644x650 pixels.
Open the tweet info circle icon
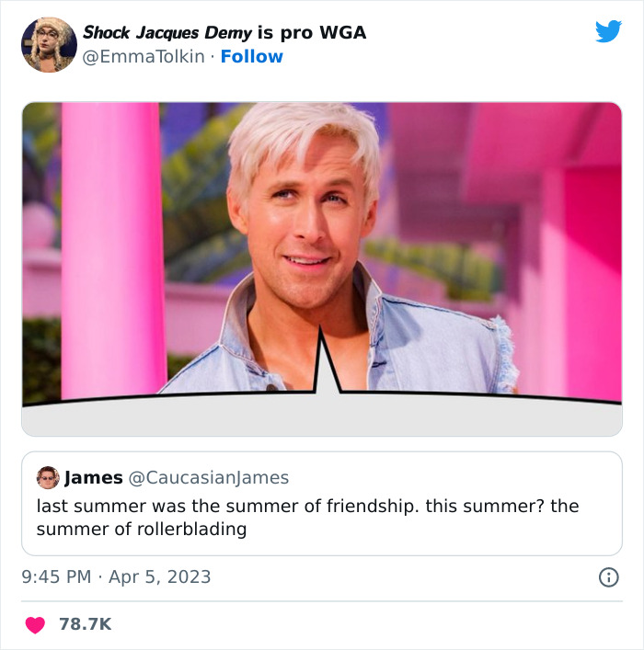click(608, 577)
